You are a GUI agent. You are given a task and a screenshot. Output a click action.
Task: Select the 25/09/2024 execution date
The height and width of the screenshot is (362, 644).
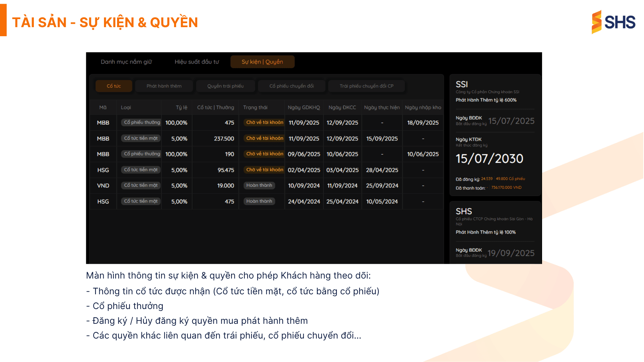(382, 186)
